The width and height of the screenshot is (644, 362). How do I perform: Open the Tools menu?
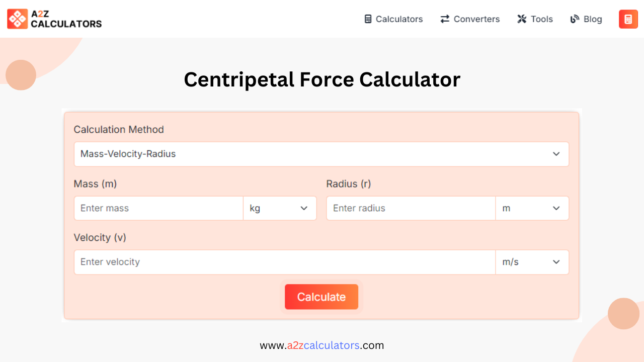click(541, 19)
